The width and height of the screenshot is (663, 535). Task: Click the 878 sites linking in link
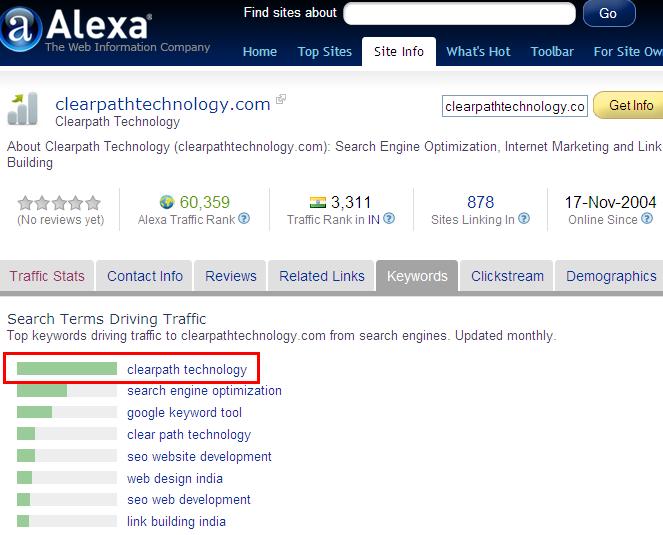pyautogui.click(x=480, y=202)
